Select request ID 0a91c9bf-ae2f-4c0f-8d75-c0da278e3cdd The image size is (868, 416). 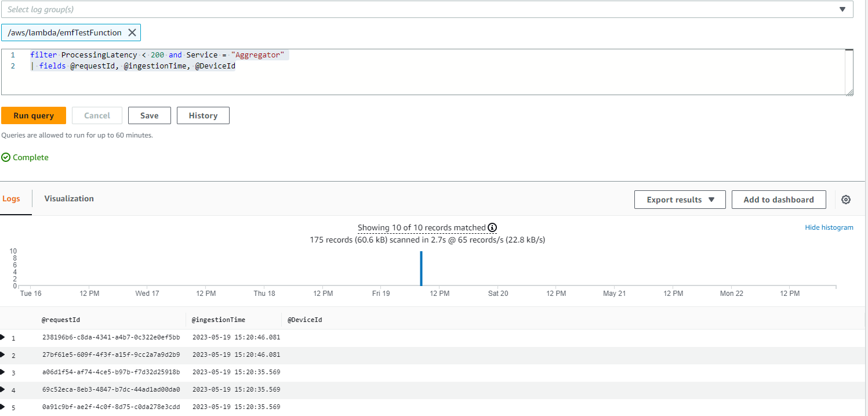[x=111, y=407]
